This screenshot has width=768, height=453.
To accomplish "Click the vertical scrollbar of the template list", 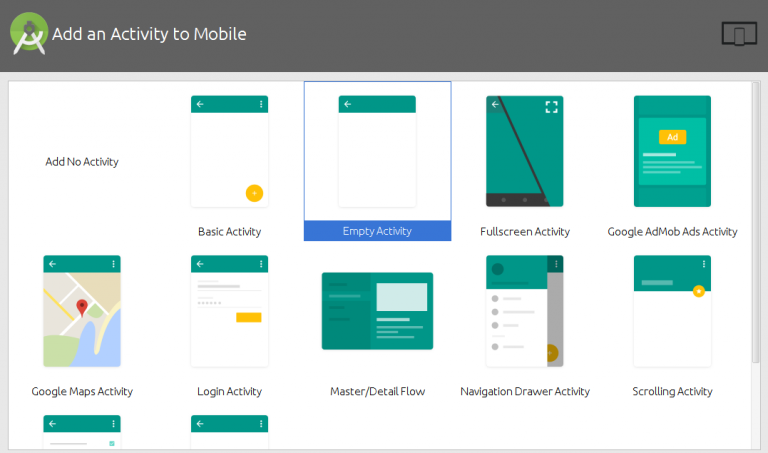I will point(756,223).
